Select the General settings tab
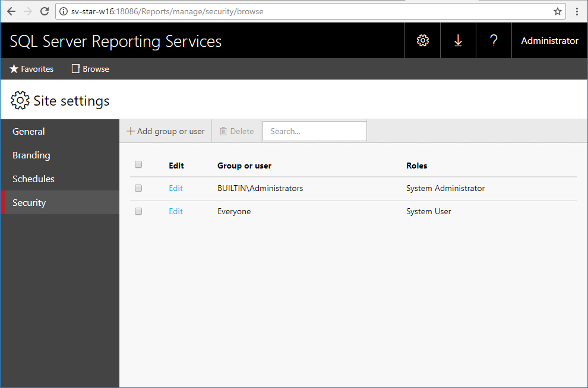 click(60, 132)
